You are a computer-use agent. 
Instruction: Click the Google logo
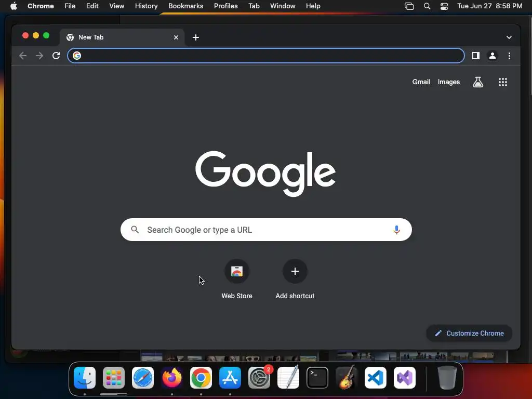coord(265,174)
